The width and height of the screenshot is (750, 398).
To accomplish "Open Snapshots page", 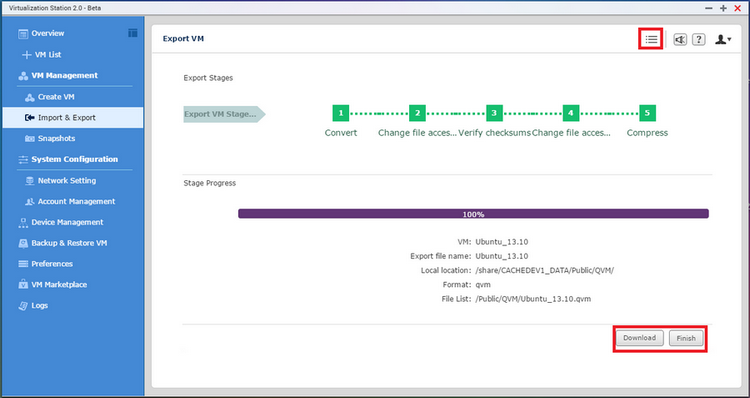I will click(56, 138).
